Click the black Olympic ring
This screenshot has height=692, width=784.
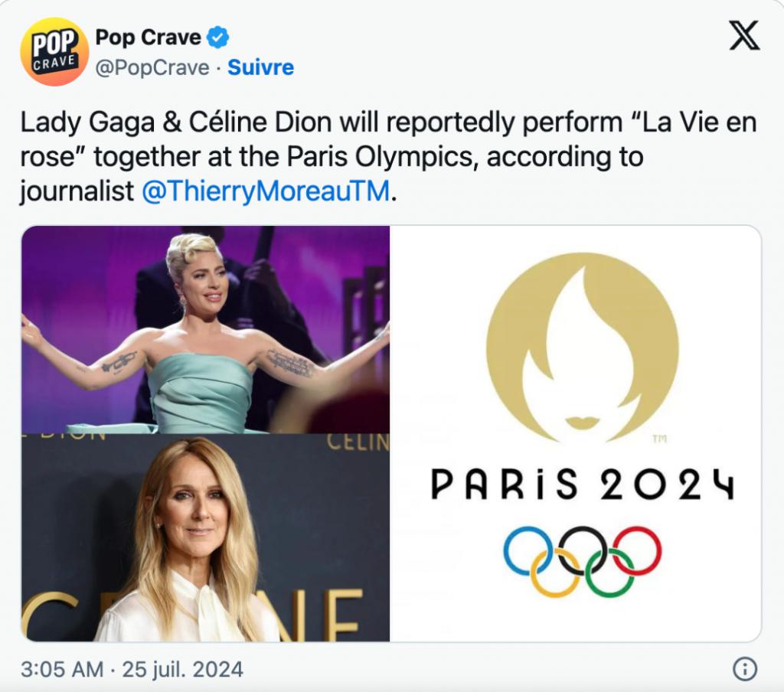[582, 550]
